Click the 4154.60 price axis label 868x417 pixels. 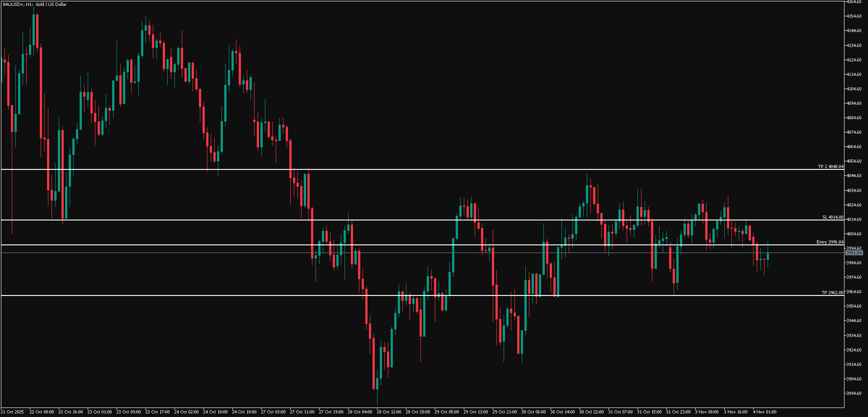pyautogui.click(x=854, y=16)
